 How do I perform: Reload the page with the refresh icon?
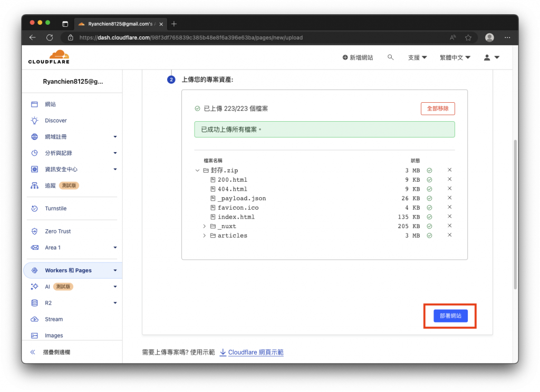(50, 37)
